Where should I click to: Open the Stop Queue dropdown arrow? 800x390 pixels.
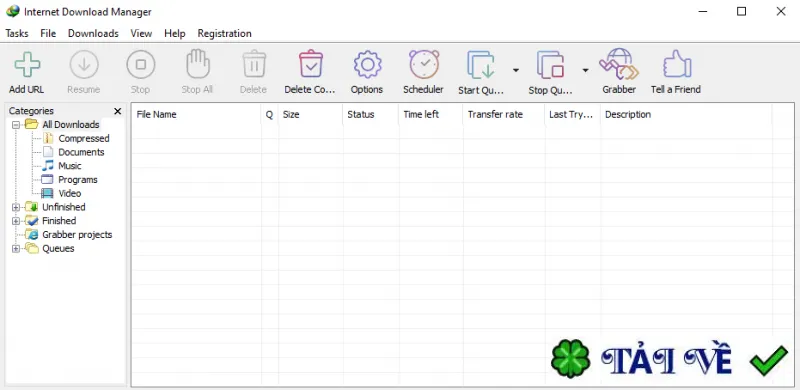point(585,70)
